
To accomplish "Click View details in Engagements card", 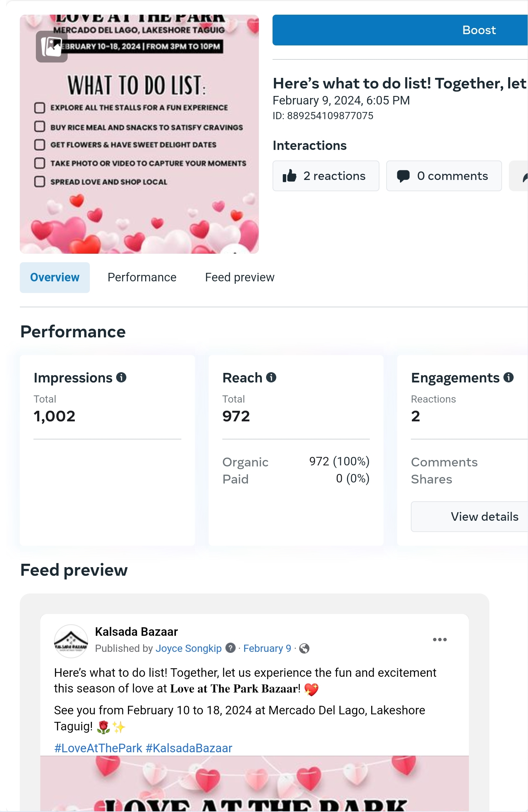I will (x=484, y=517).
